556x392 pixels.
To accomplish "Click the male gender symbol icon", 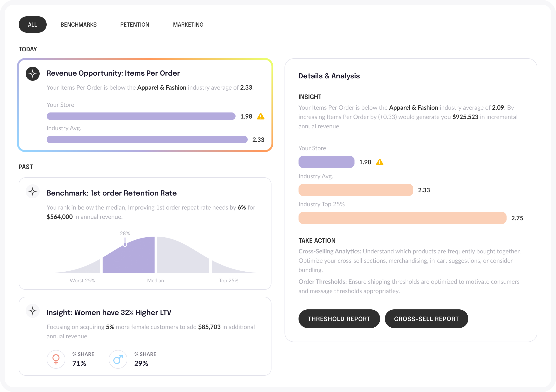I will click(x=118, y=359).
